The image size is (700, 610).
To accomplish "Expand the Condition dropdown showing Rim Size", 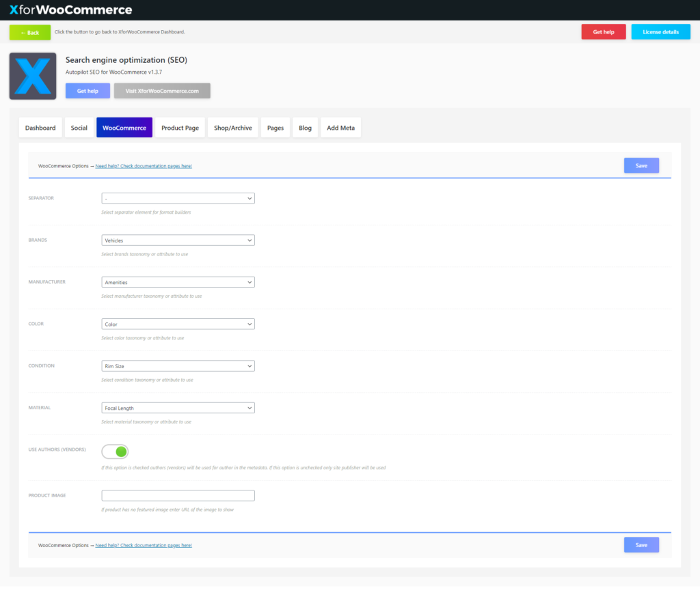I will [x=178, y=366].
